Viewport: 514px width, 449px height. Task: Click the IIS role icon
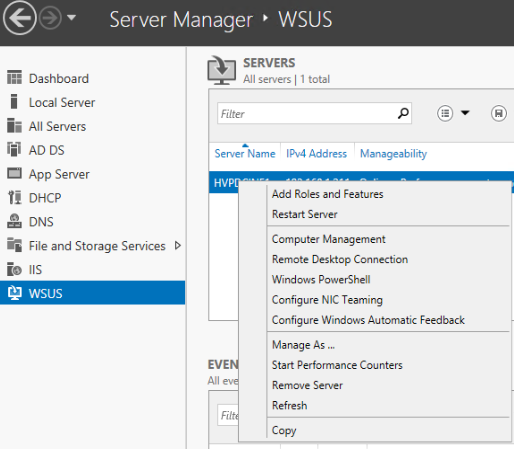[x=14, y=269]
